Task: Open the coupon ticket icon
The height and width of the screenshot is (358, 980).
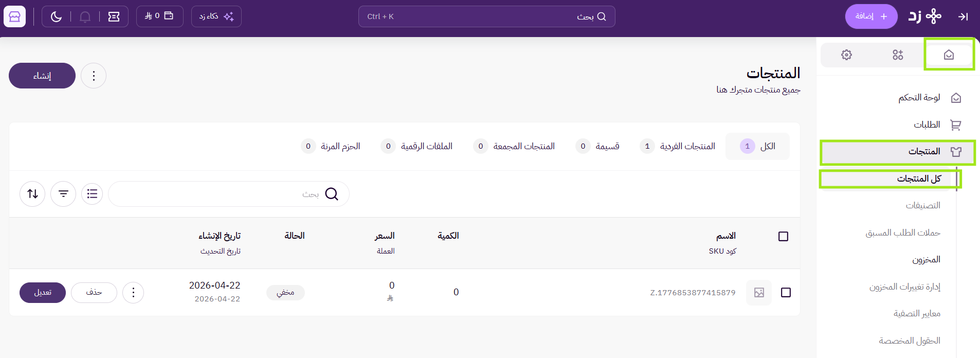Action: [x=114, y=16]
